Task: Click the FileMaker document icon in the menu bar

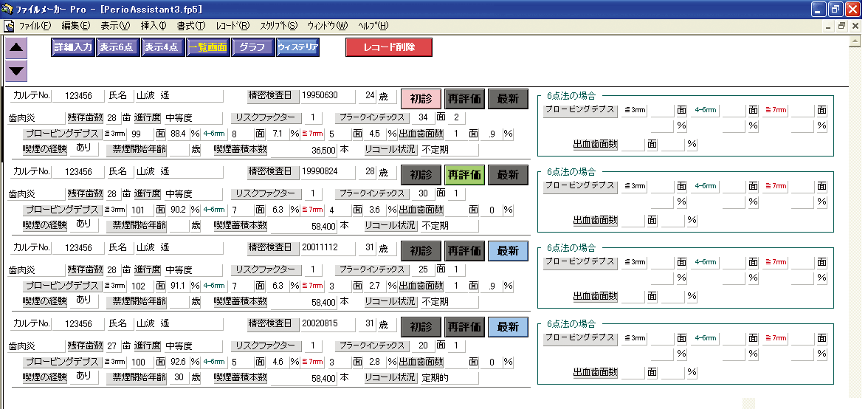Action: pos(10,26)
